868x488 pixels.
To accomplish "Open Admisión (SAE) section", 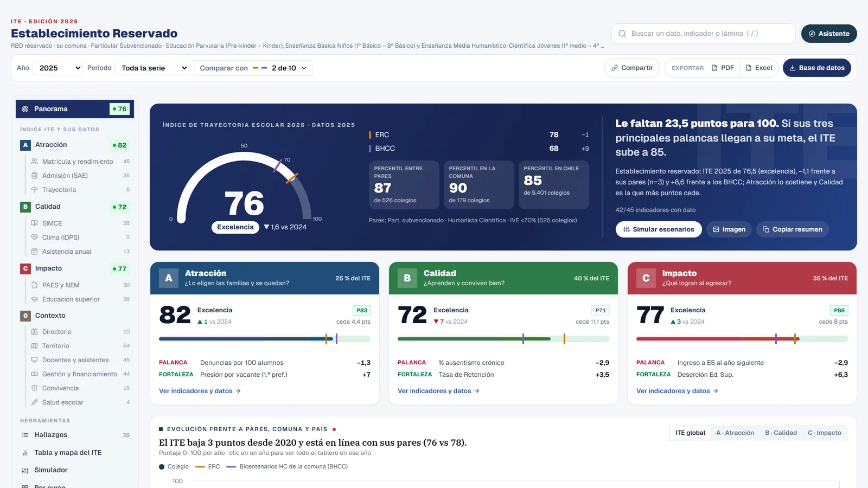I will click(80, 176).
